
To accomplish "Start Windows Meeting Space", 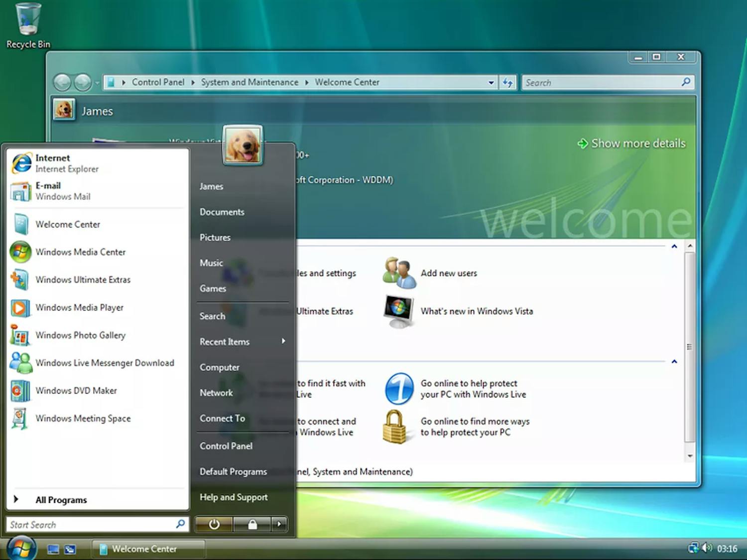I will (83, 419).
